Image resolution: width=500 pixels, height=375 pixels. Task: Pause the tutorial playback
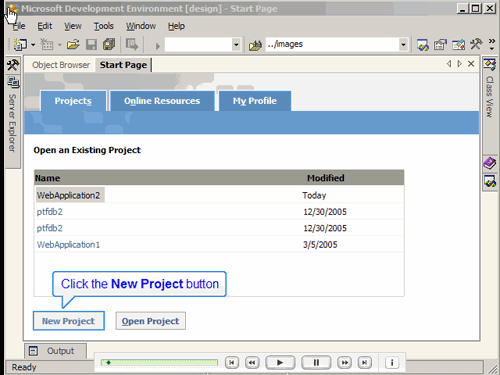316,362
